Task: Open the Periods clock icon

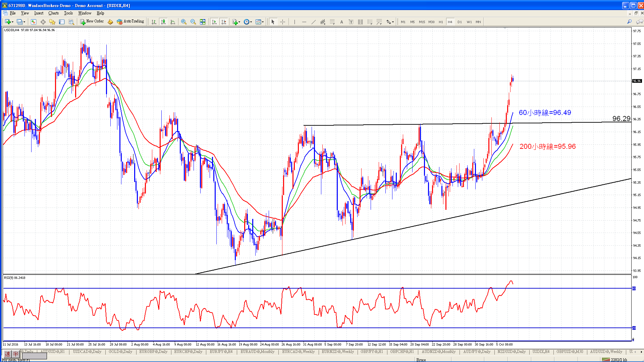Action: point(247,22)
